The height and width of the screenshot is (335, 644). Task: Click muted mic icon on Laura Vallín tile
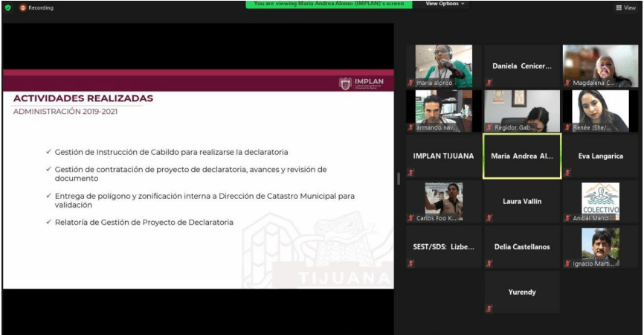point(489,218)
